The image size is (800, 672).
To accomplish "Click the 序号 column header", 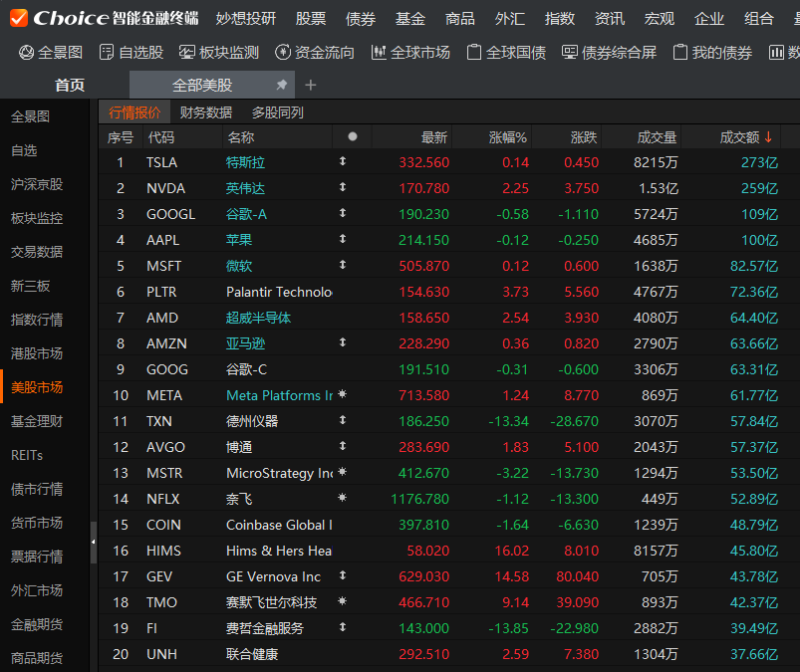I will [121, 137].
